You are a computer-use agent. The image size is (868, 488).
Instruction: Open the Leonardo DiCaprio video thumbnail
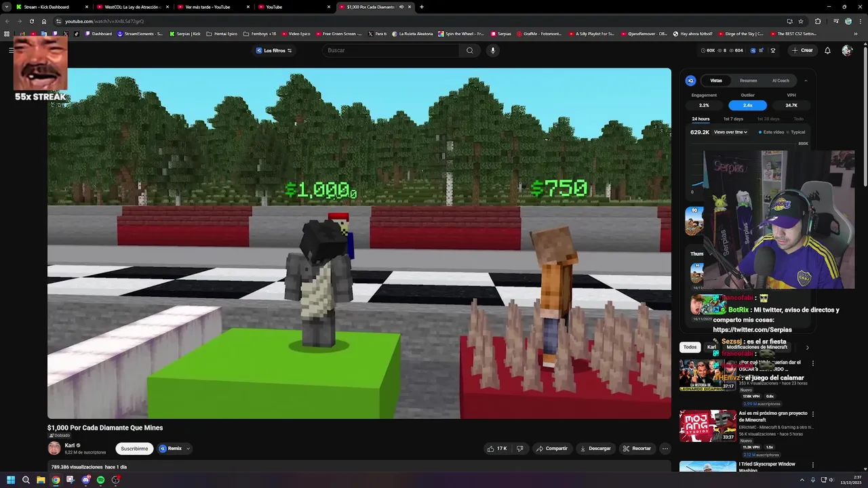click(707, 375)
